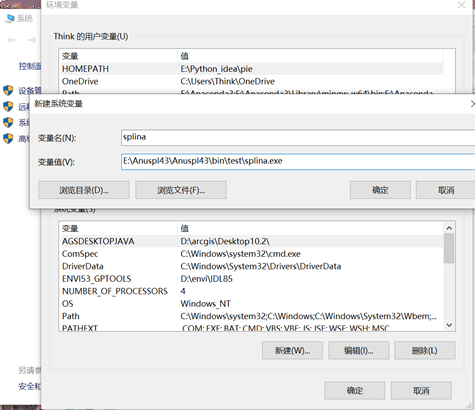Click 确定 at the bottom of Environment Variables window

(x=355, y=390)
